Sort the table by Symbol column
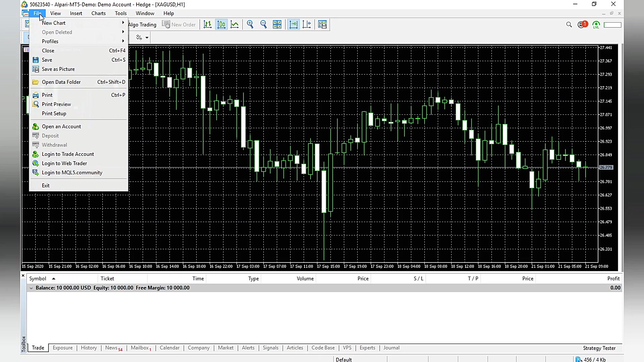The width and height of the screenshot is (644, 362). tap(38, 279)
